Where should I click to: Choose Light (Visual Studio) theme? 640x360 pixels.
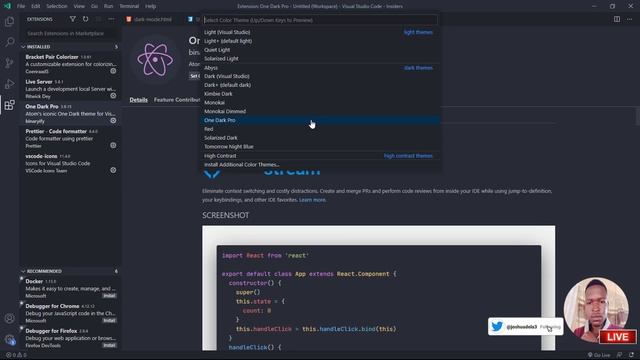click(320, 32)
